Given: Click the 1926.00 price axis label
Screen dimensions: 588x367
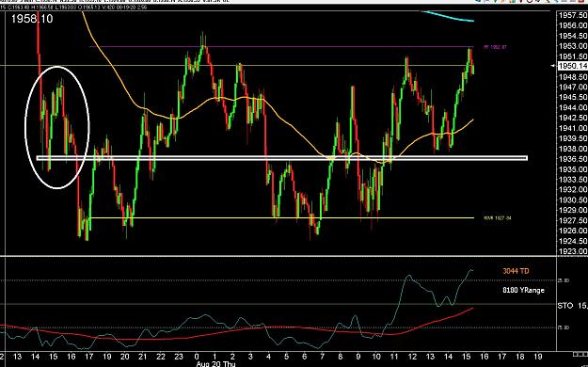Looking at the screenshot, I should pyautogui.click(x=573, y=231).
